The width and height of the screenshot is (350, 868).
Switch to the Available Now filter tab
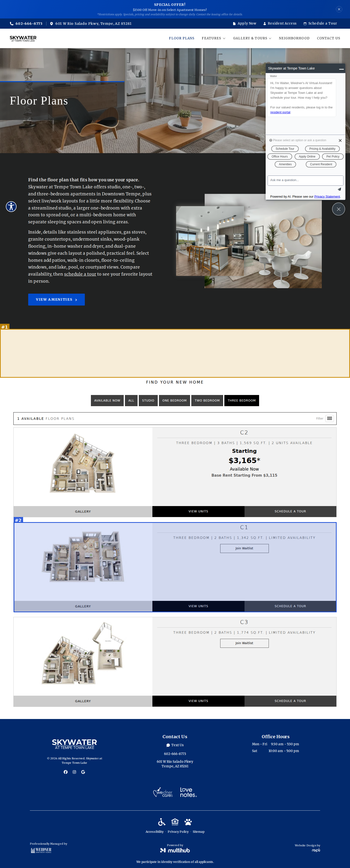tap(107, 400)
